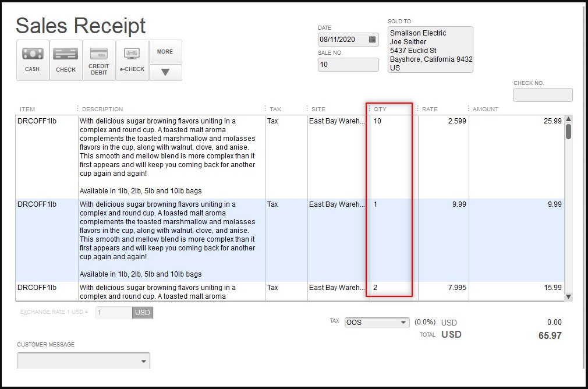
Task: Select the Cash payment method
Action: point(33,60)
